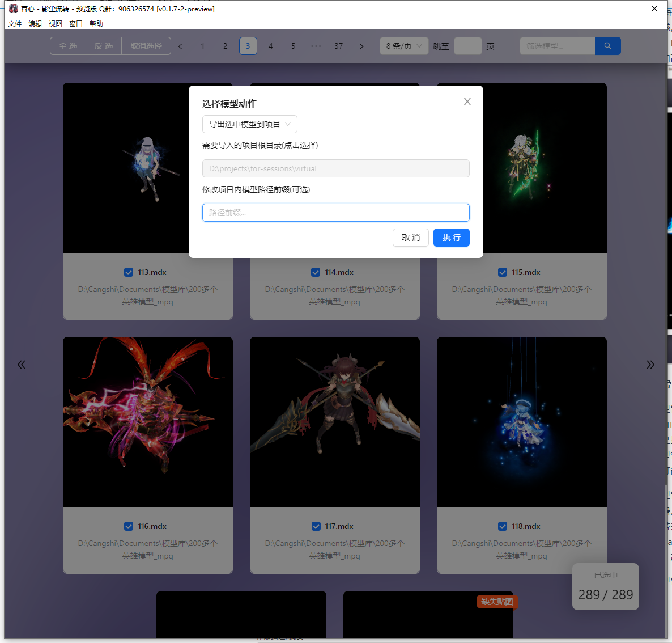Click the 反选 button
This screenshot has height=643, width=672.
coord(104,46)
